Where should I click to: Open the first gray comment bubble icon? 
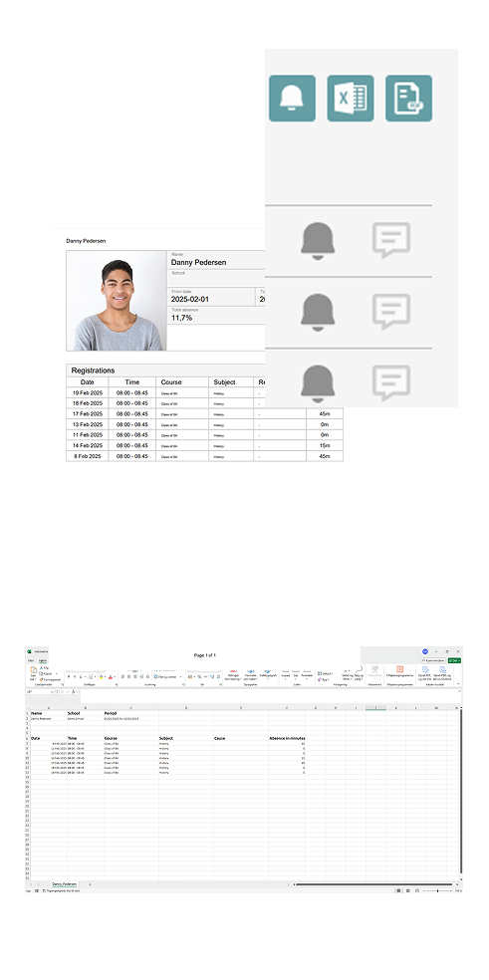(391, 240)
